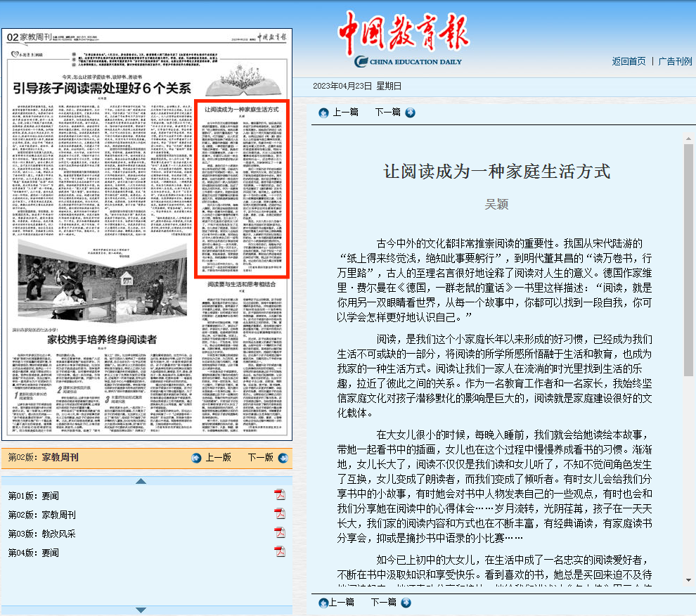Go to 下一篇 link above the article
This screenshot has height=616, width=696.
[x=387, y=113]
